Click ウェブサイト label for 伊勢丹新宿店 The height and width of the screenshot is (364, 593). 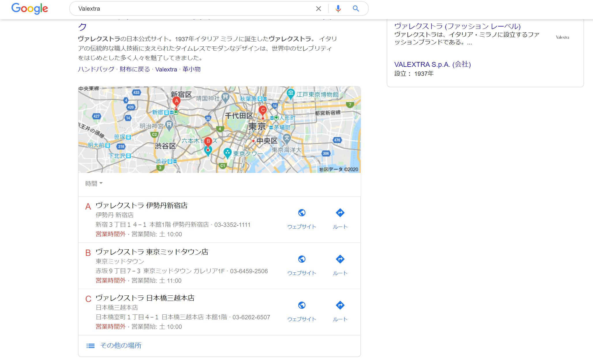pyautogui.click(x=302, y=227)
